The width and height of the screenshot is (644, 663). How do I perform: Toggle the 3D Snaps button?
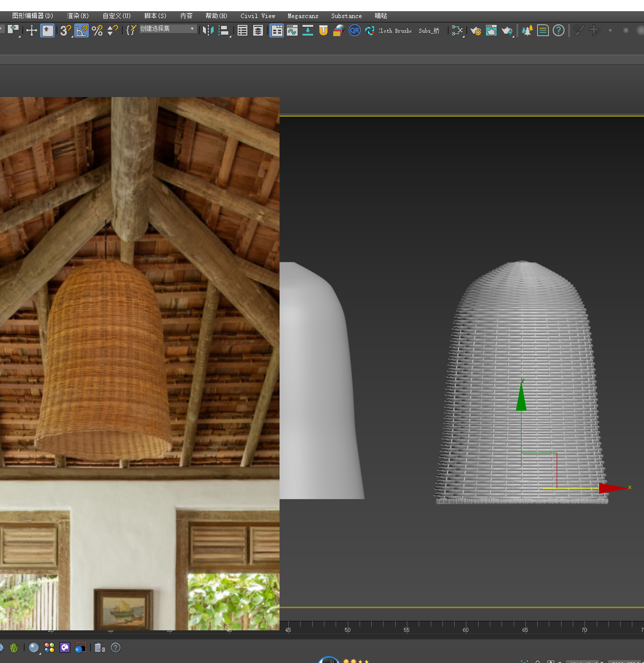65,31
